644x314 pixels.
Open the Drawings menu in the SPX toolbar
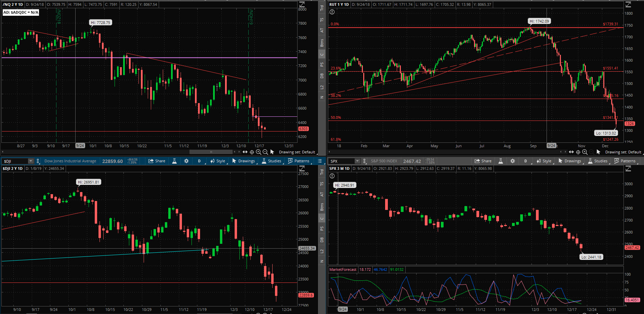(570, 161)
